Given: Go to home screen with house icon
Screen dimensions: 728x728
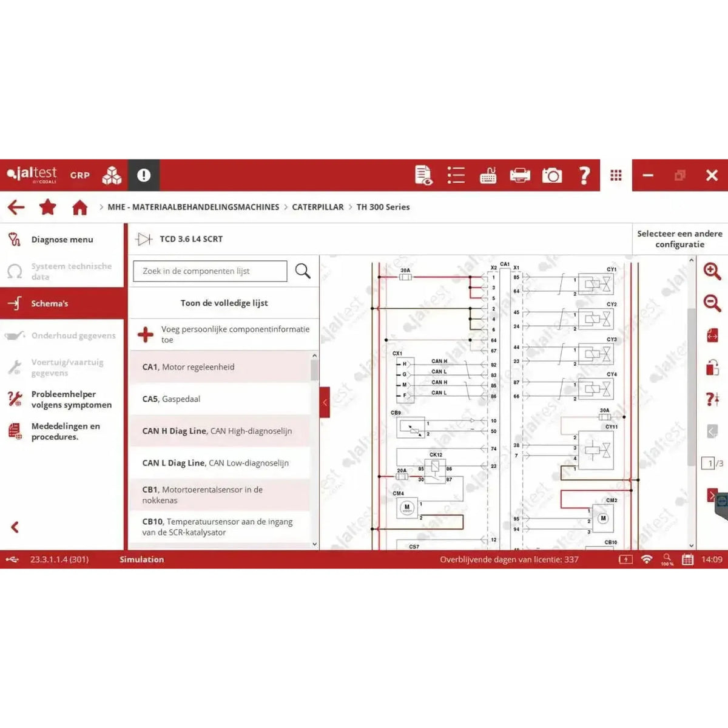Looking at the screenshot, I should click(79, 207).
